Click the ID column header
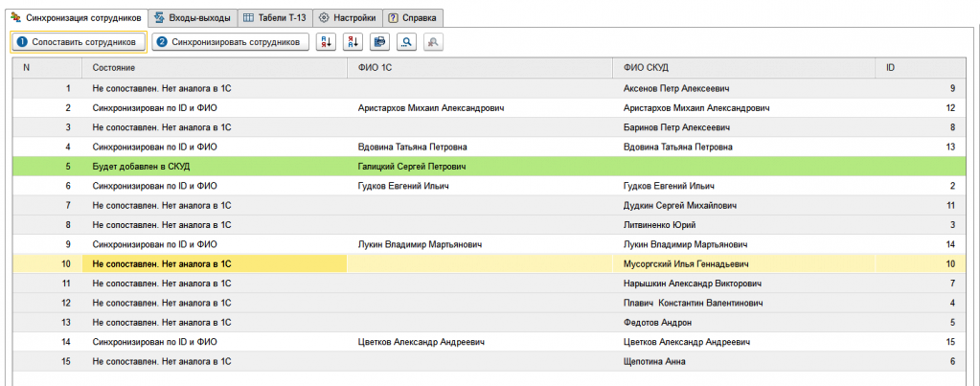Viewport: 980px width, 386px height. pyautogui.click(x=921, y=67)
